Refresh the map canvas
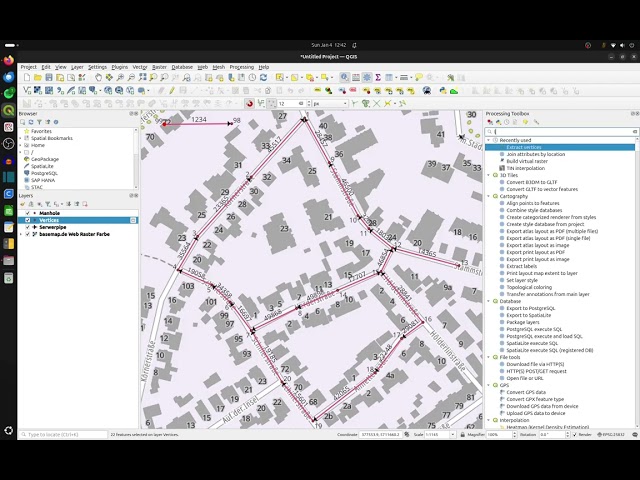This screenshot has height=480, width=640. pyautogui.click(x=264, y=78)
